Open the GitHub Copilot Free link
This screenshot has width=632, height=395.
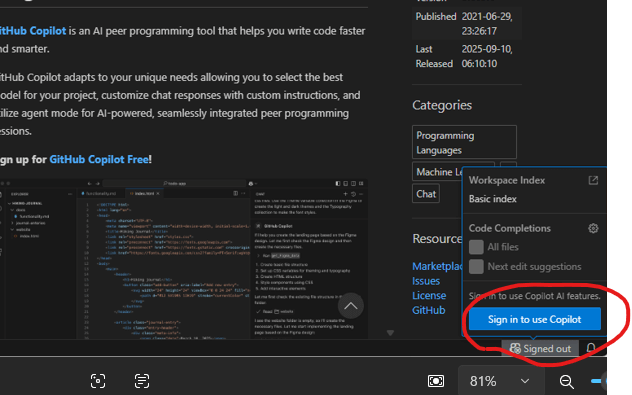pos(99,160)
